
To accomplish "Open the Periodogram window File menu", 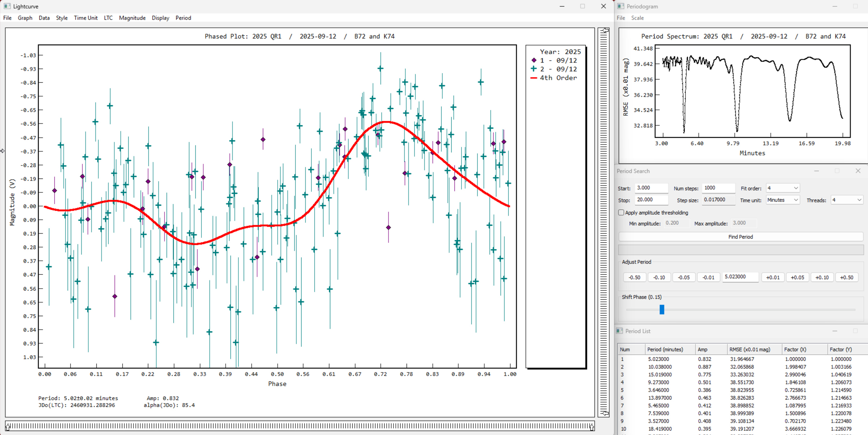I will [621, 18].
